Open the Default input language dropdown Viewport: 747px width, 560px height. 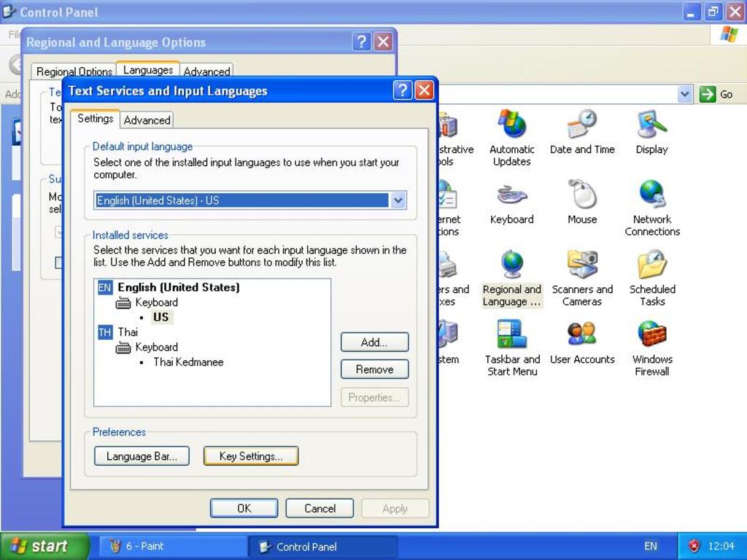[x=398, y=200]
